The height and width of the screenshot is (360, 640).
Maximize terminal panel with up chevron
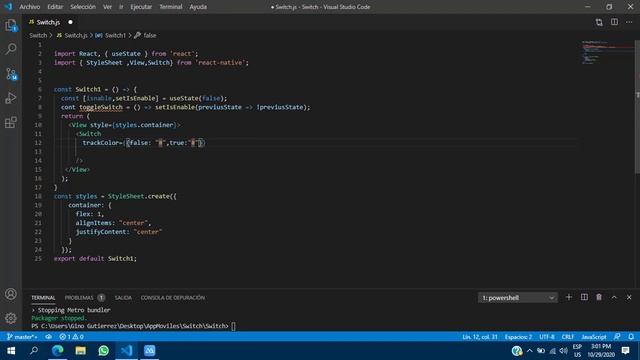614,298
